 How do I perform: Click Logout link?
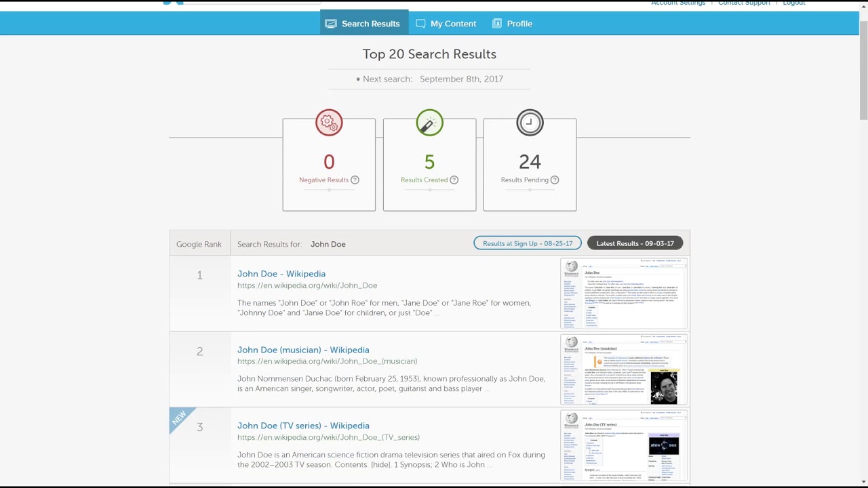793,3
